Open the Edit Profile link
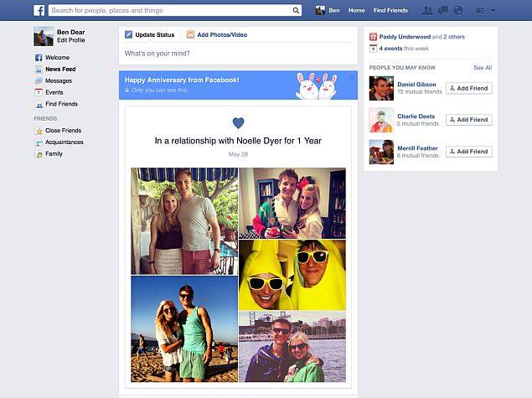The height and width of the screenshot is (398, 532). coord(70,40)
